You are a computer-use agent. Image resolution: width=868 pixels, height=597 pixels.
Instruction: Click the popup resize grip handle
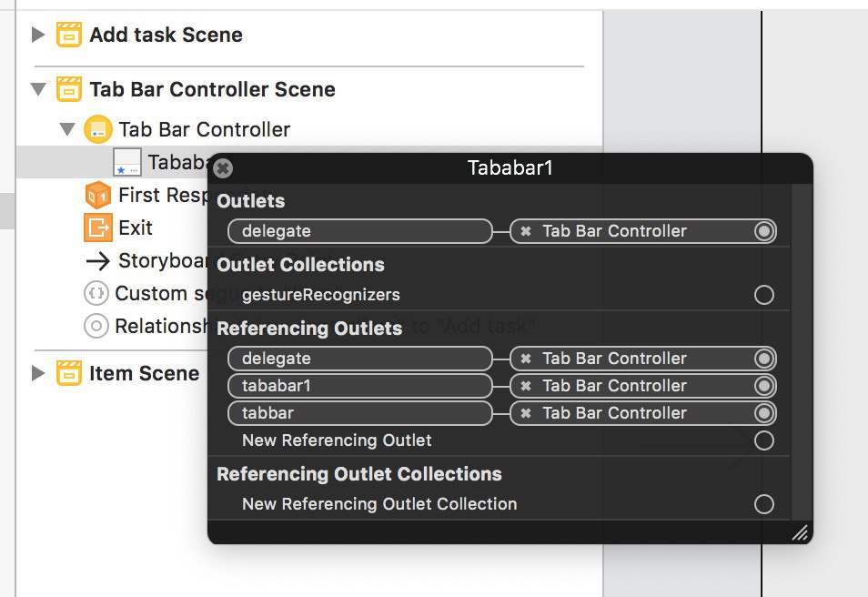coord(800,532)
